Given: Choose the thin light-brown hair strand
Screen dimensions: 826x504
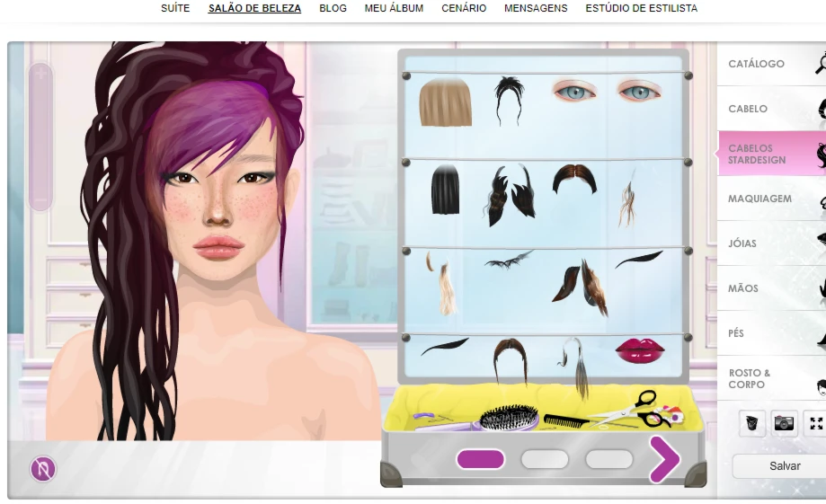Looking at the screenshot, I should 626,199.
